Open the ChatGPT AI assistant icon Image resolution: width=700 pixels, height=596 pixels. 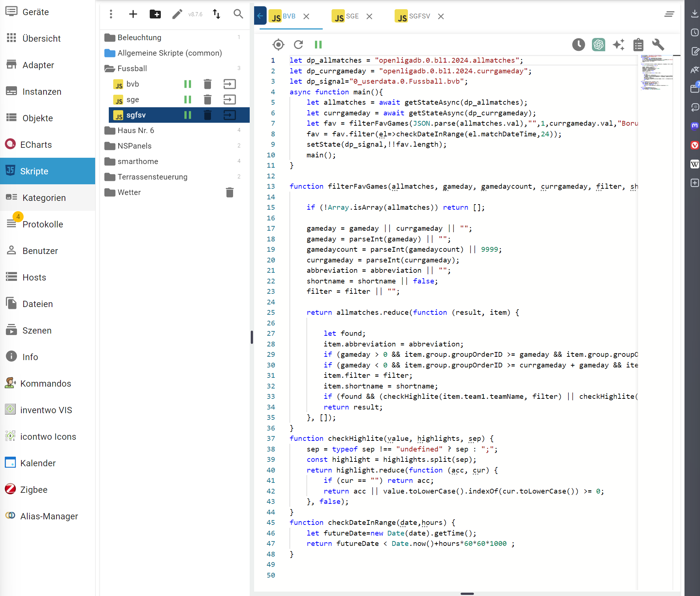coord(598,45)
